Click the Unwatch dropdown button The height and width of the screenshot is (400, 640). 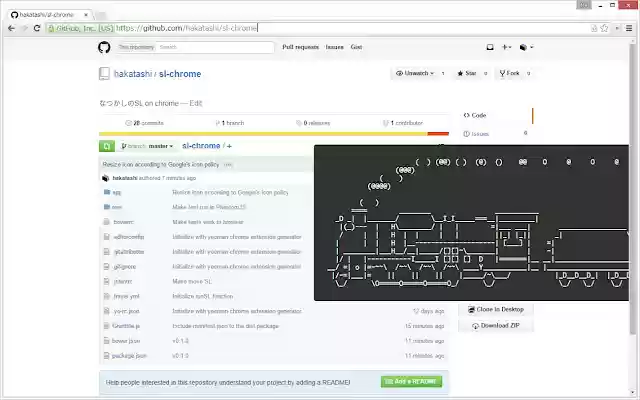point(415,73)
